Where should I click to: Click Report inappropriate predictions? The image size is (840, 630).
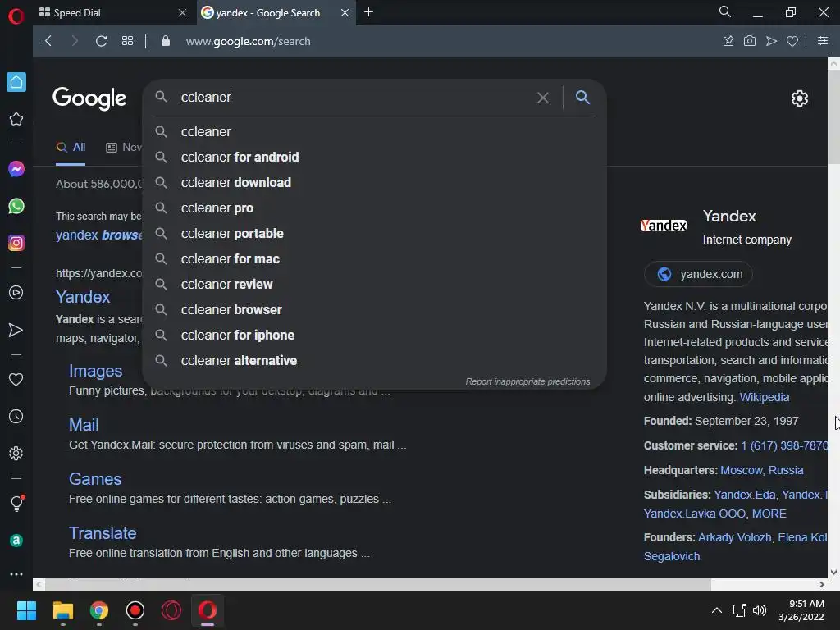coord(527,381)
